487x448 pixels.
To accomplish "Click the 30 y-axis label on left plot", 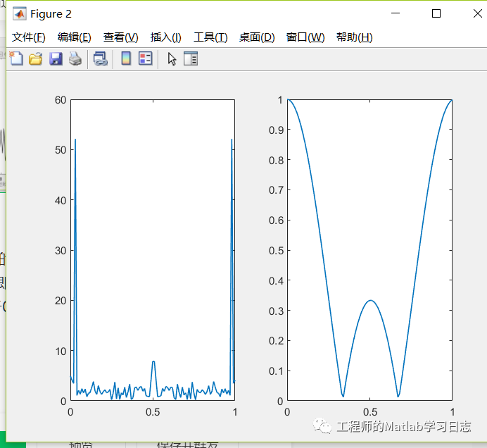I will [x=61, y=251].
